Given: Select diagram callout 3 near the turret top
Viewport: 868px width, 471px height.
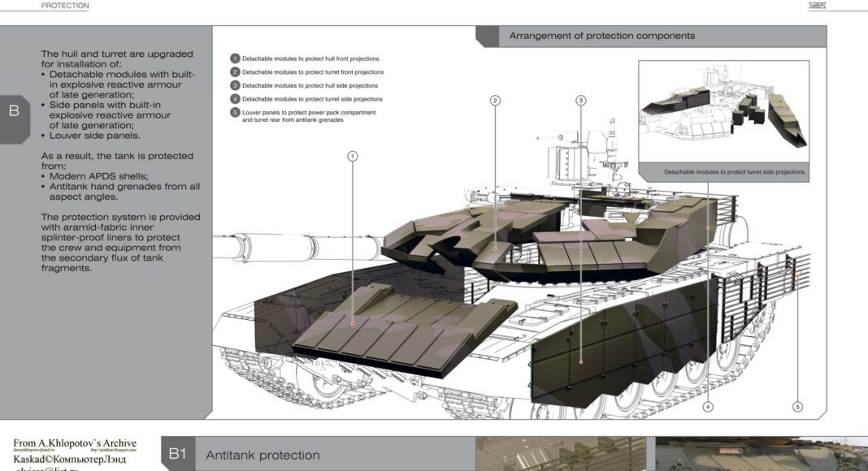Looking at the screenshot, I should click(x=580, y=101).
